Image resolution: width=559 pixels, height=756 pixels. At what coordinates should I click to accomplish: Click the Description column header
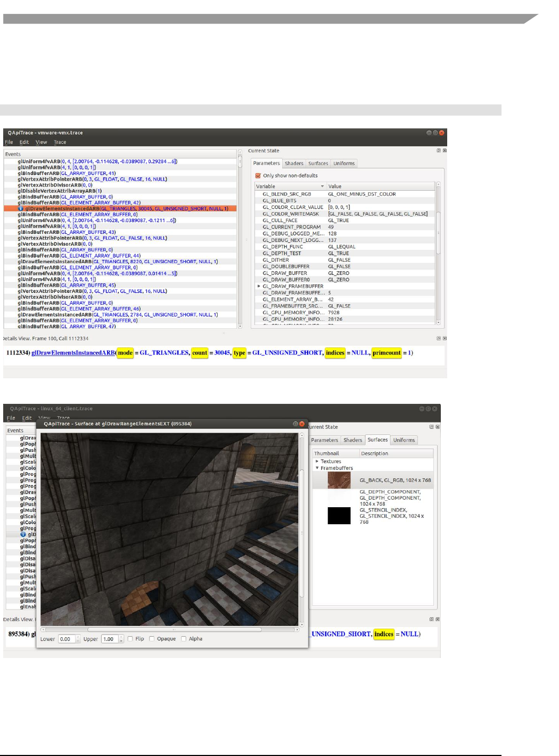point(397,453)
